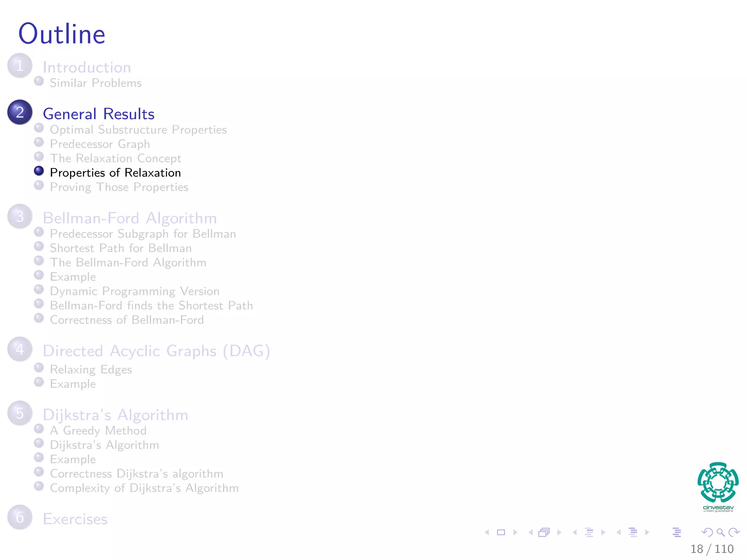747x560 pixels.
Task: Open the Dijkstra's Algorithm section heading
Action: tap(115, 415)
